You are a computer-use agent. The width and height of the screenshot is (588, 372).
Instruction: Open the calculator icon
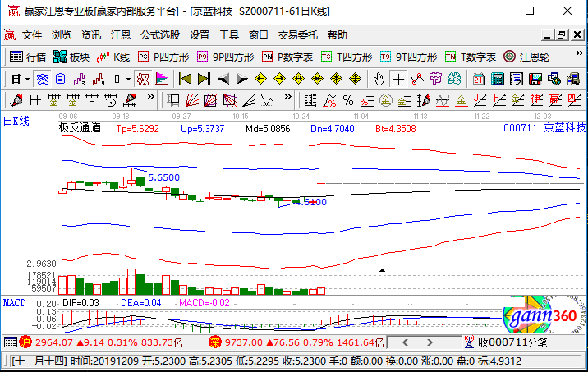click(498, 79)
